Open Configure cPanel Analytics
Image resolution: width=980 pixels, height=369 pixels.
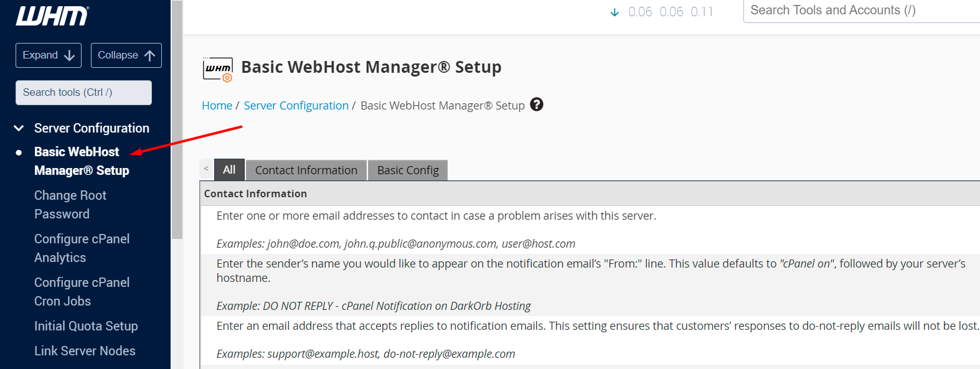click(x=82, y=248)
